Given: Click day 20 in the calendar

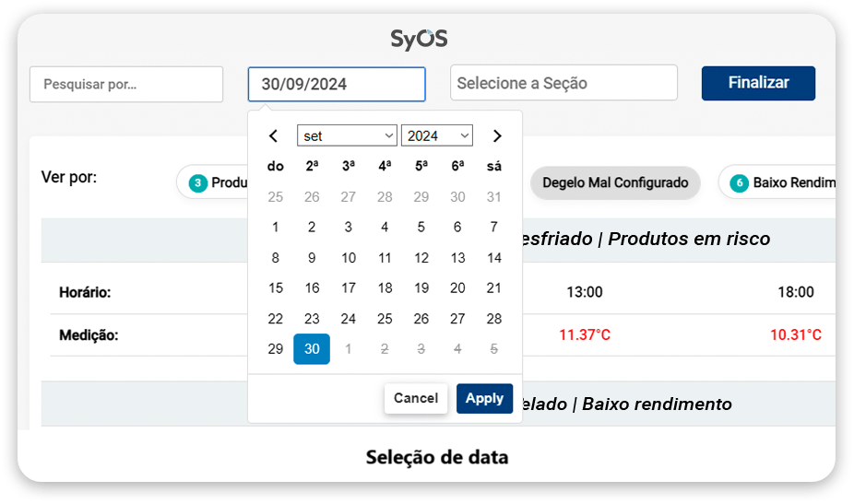Looking at the screenshot, I should click(457, 287).
